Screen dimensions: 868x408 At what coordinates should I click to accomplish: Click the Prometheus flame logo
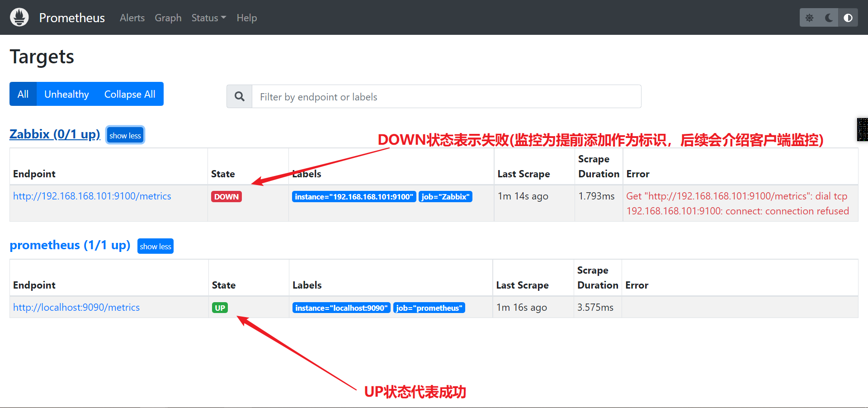[19, 17]
